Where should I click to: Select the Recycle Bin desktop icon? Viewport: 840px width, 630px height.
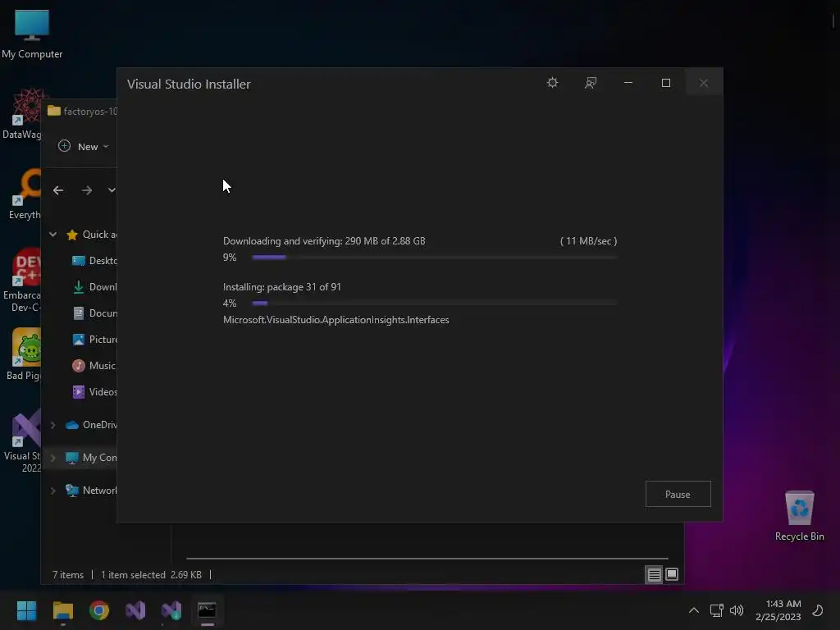799,517
